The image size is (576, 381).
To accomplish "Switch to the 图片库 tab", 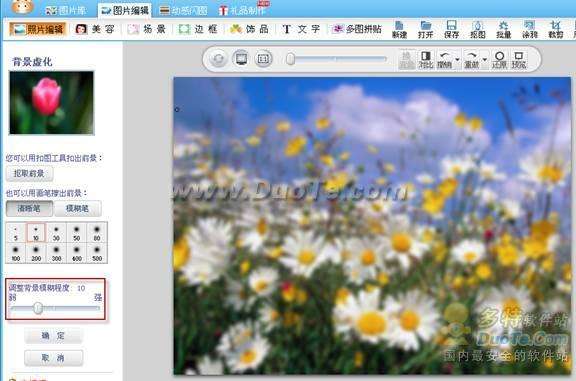I will 66,10.
